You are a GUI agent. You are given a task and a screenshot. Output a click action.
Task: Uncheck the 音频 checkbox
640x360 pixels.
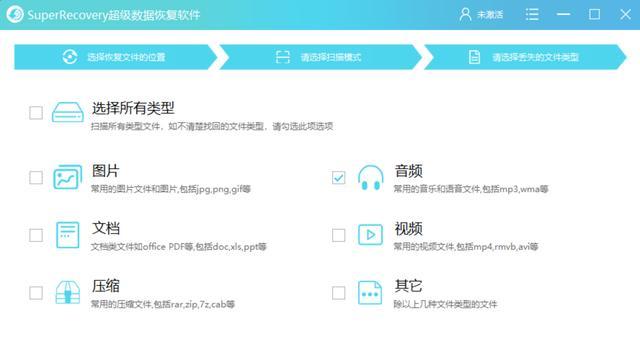(x=338, y=178)
